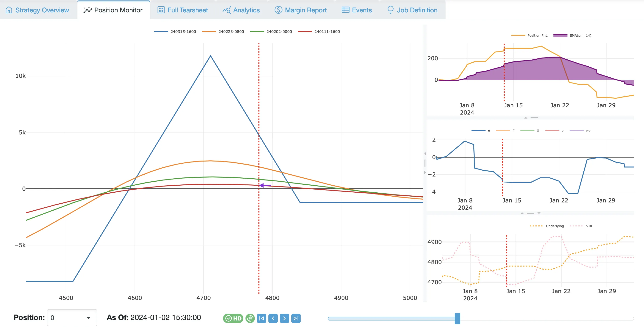The image size is (644, 331).
Task: Jump to the first time step
Action: point(261,318)
